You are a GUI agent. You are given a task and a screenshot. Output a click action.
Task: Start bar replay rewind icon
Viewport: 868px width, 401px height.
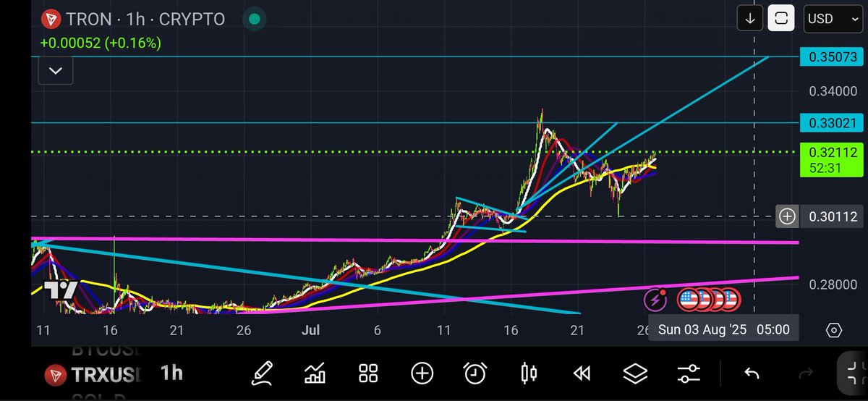click(x=582, y=373)
